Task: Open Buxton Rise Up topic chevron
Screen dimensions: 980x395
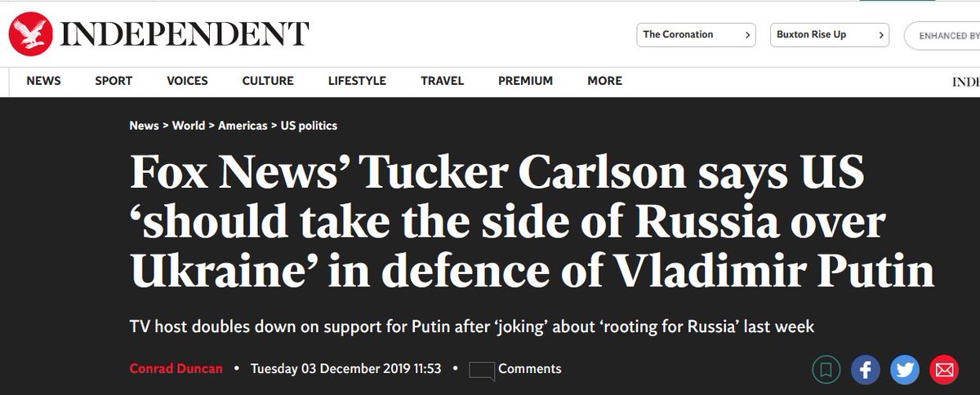Action: (880, 35)
